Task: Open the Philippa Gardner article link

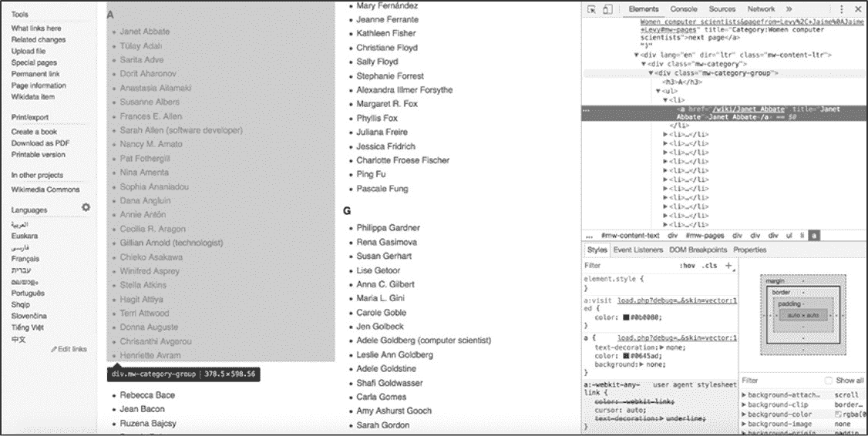Action: [x=388, y=228]
